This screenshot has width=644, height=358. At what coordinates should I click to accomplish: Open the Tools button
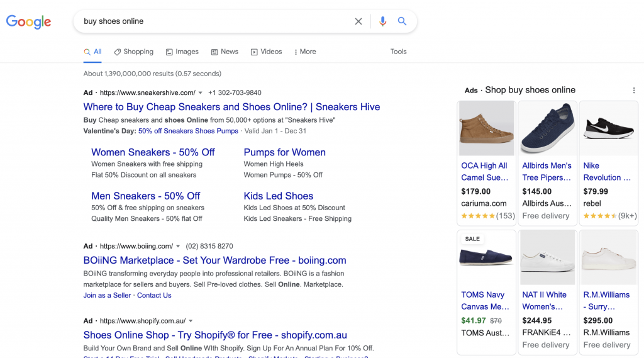(x=398, y=52)
